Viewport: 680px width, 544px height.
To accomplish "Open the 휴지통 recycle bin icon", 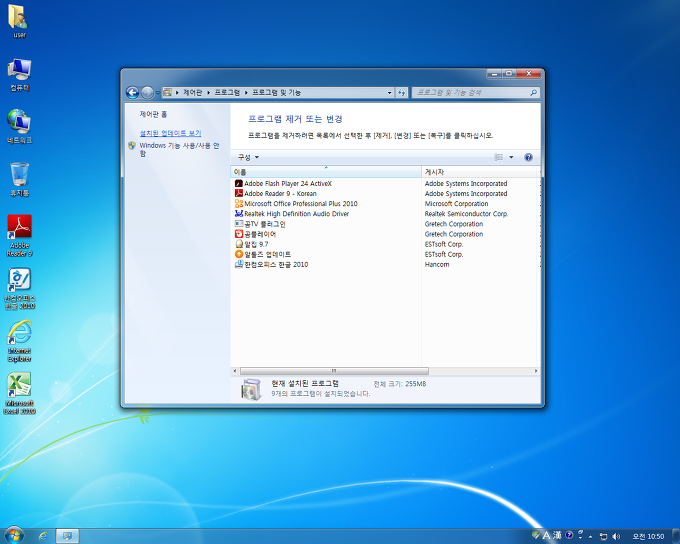I will click(x=20, y=179).
